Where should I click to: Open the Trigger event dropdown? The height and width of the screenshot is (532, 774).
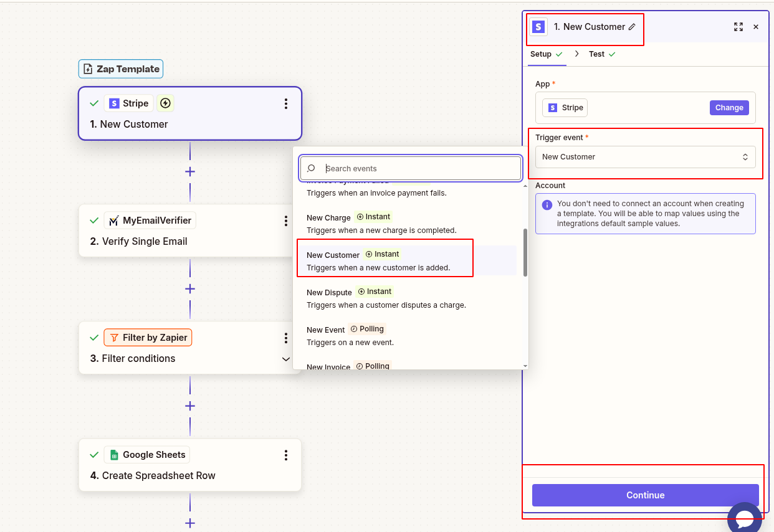point(645,157)
